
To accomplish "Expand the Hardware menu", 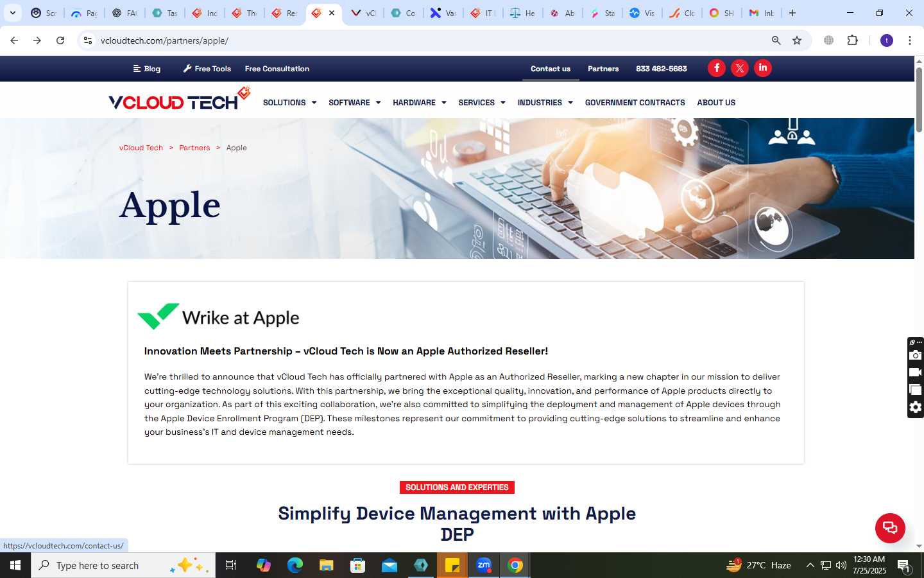I will [x=419, y=103].
